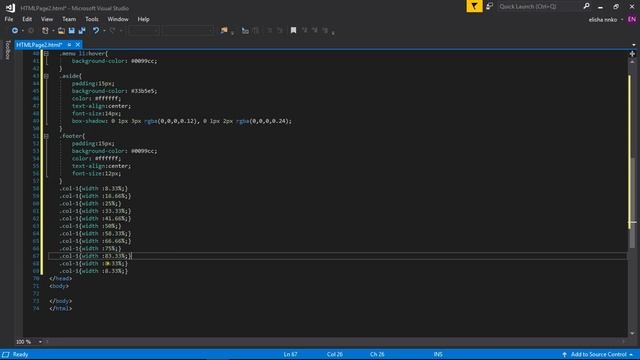Open the New Project dropdown arrow

click(53, 31)
